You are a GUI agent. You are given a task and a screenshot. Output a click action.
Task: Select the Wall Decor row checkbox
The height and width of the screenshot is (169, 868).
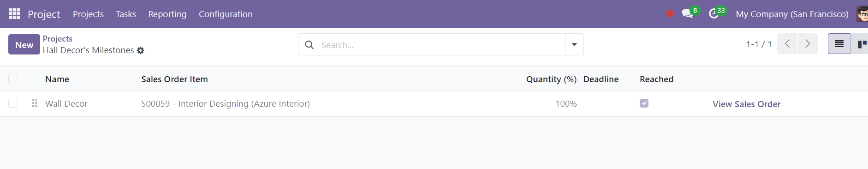[x=13, y=103]
